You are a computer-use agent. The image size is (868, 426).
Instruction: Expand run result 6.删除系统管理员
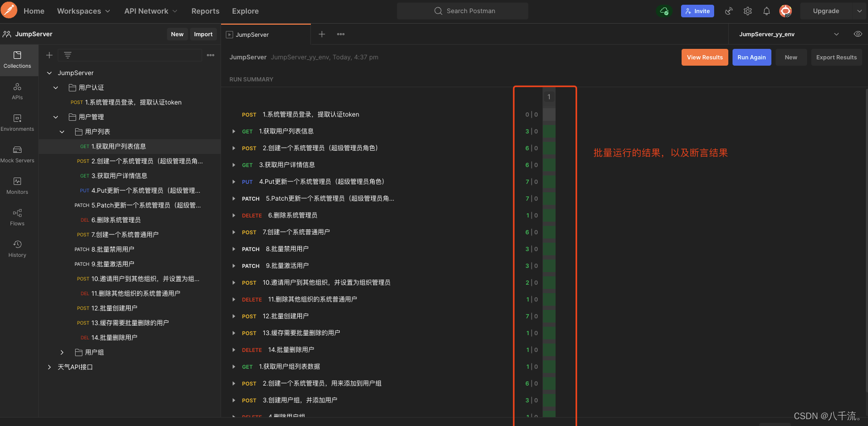pos(234,215)
